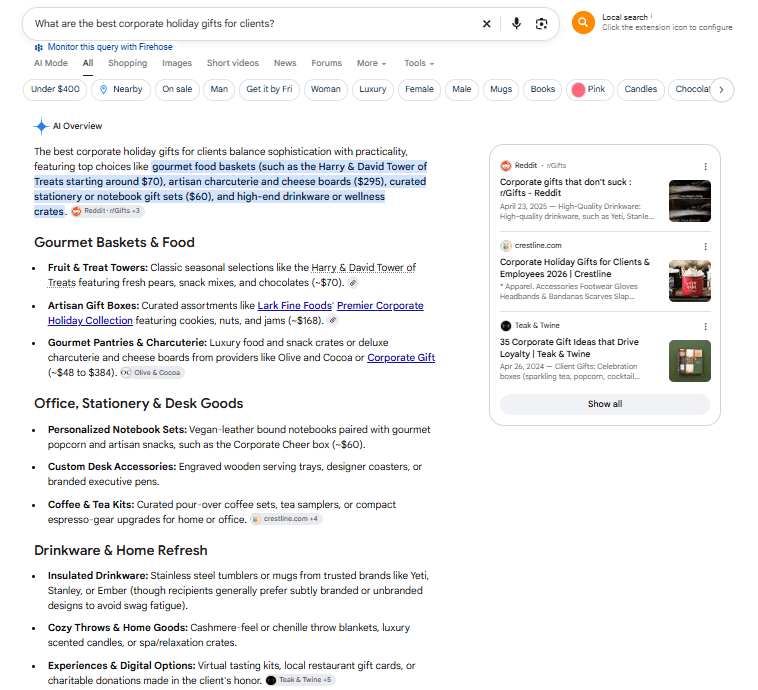The width and height of the screenshot is (758, 690).
Task: Apply the Luxury filter chip
Action: 372,89
